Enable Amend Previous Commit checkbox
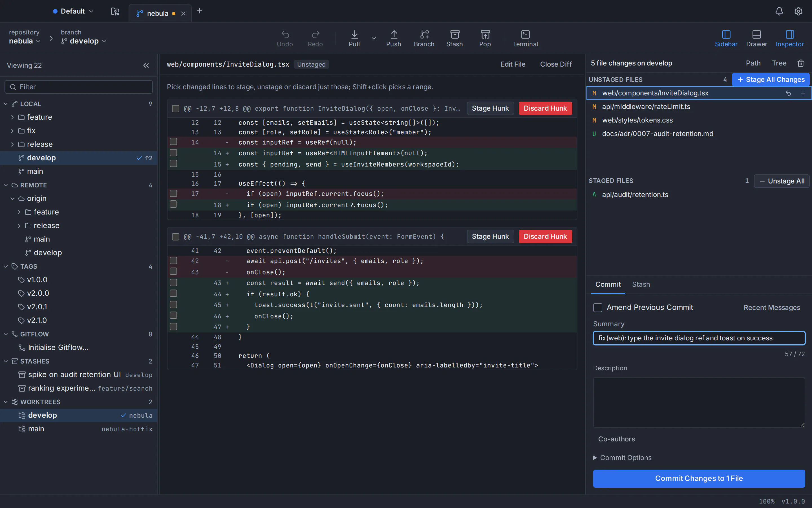This screenshot has width=812, height=508. pos(598,307)
